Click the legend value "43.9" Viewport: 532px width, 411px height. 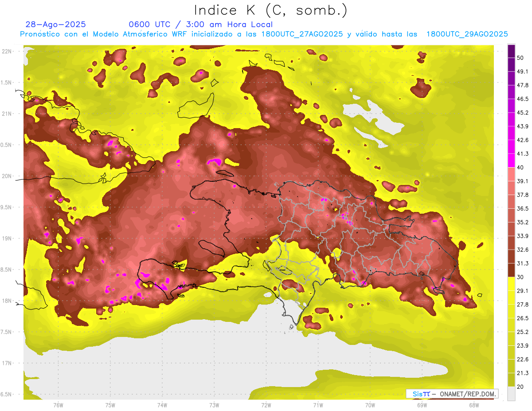(x=523, y=126)
